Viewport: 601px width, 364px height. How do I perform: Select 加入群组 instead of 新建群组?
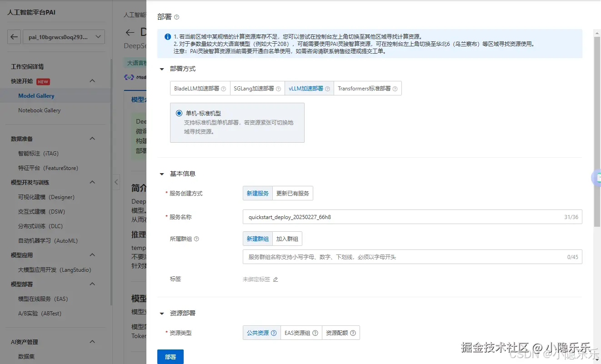click(287, 239)
